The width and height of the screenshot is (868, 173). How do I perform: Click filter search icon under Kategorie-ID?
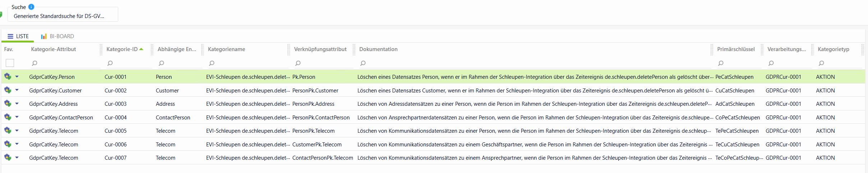click(110, 63)
